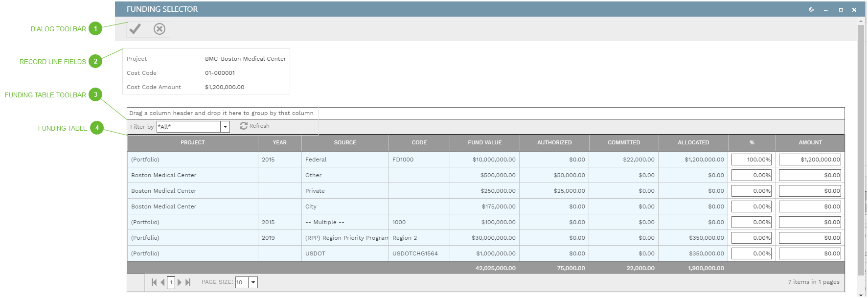Select the USDOTCHG1564 code cell

(419, 253)
